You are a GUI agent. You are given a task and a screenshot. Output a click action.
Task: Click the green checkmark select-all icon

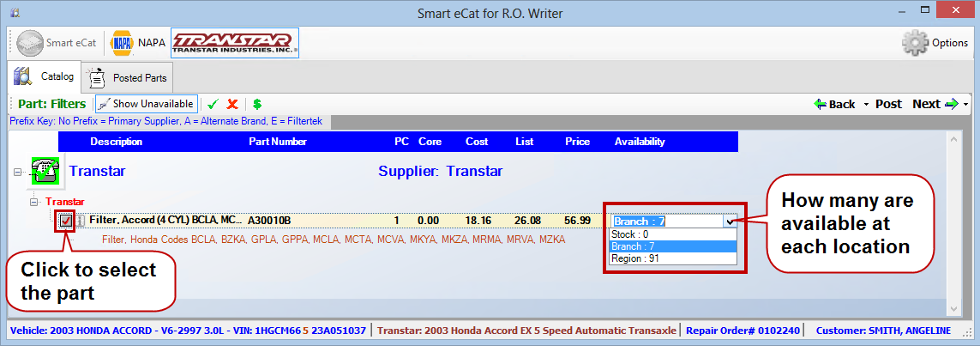pyautogui.click(x=213, y=104)
